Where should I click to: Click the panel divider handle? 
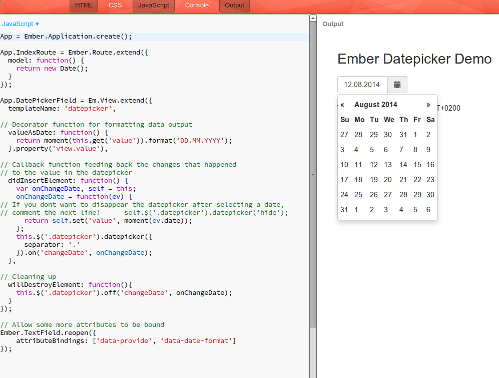point(313,174)
